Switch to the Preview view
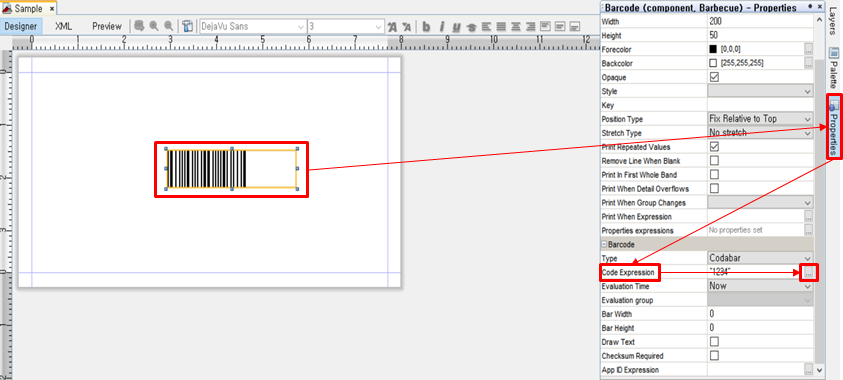The height and width of the screenshot is (380, 843). pos(107,26)
